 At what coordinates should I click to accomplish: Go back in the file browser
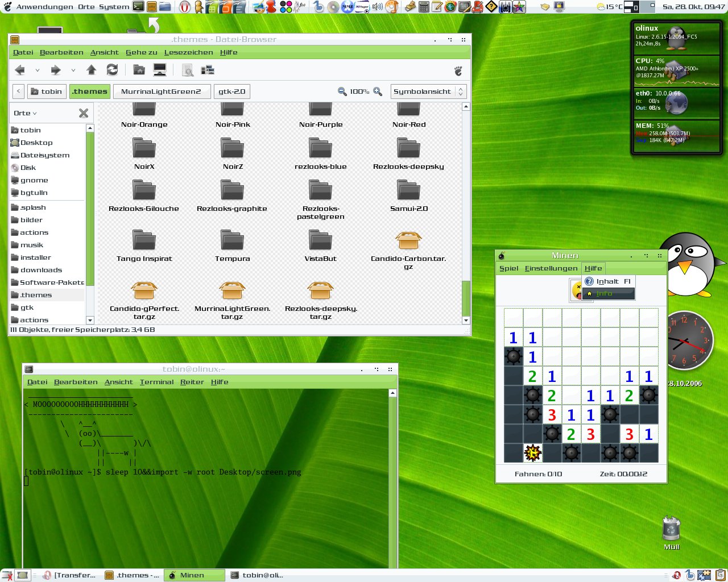pos(20,70)
